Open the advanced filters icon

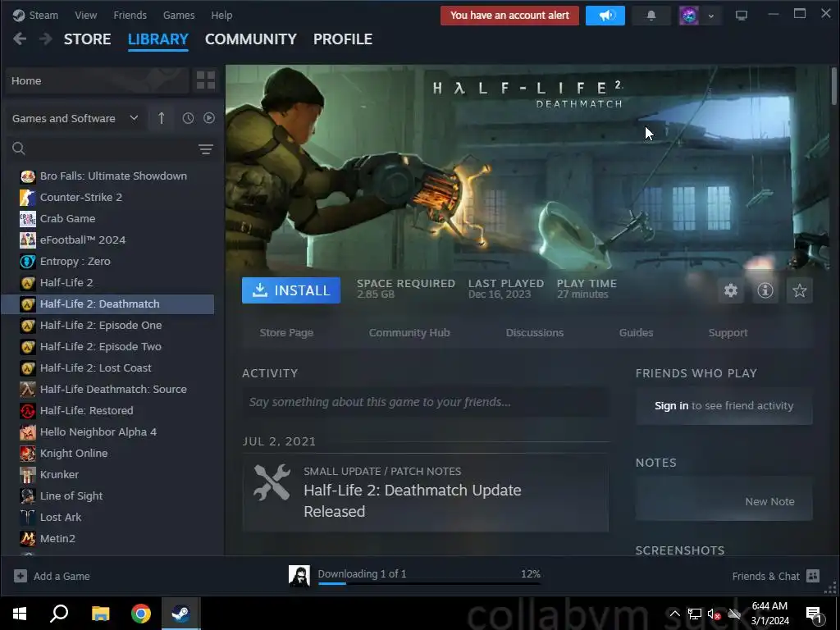(206, 149)
